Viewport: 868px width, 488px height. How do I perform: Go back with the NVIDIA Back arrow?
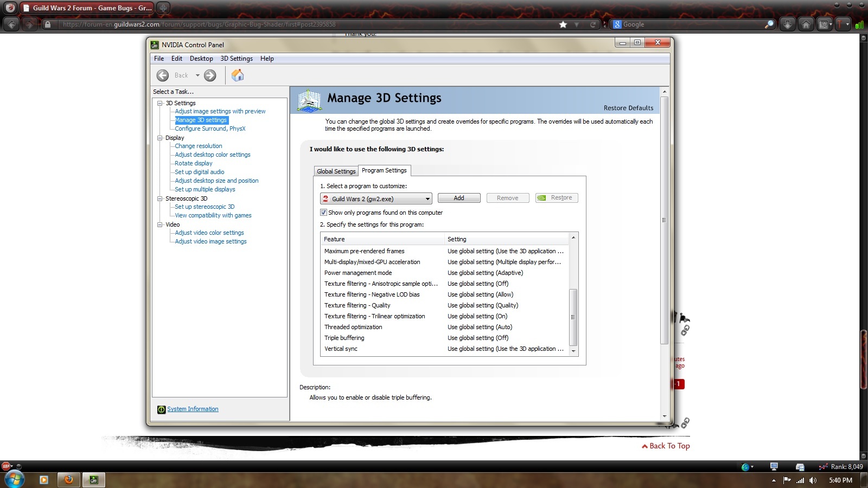click(163, 75)
